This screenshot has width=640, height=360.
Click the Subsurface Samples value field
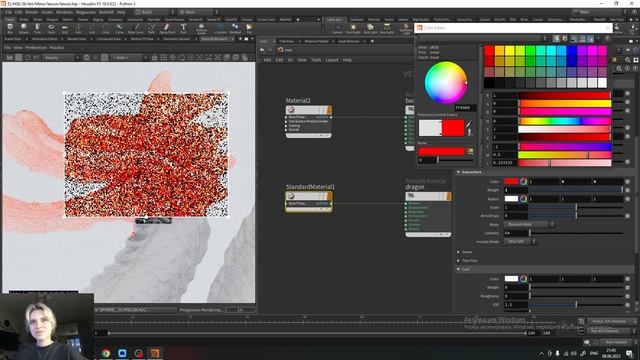tap(516, 233)
